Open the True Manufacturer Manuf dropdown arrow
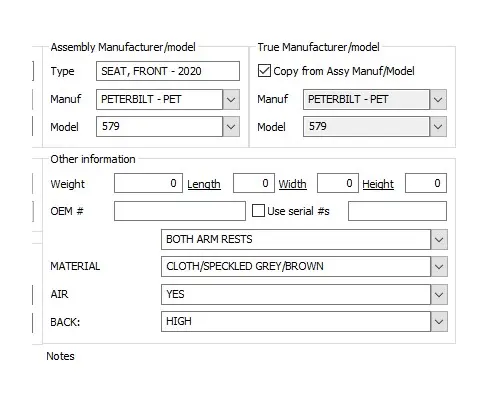 (x=438, y=99)
